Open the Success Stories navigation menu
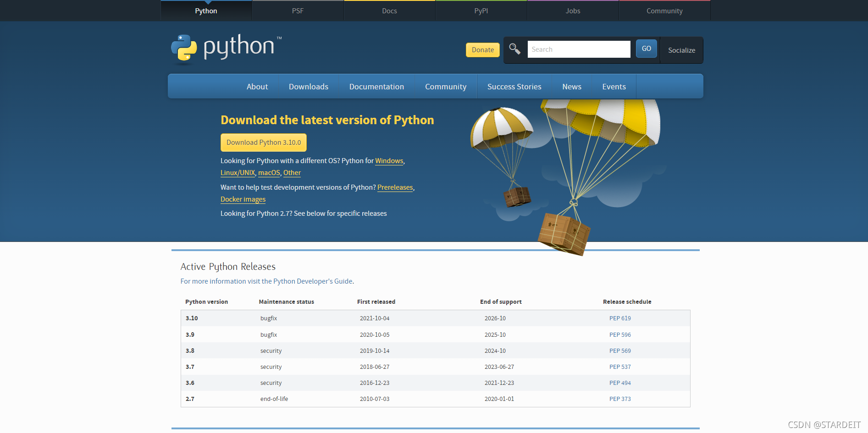 [514, 87]
